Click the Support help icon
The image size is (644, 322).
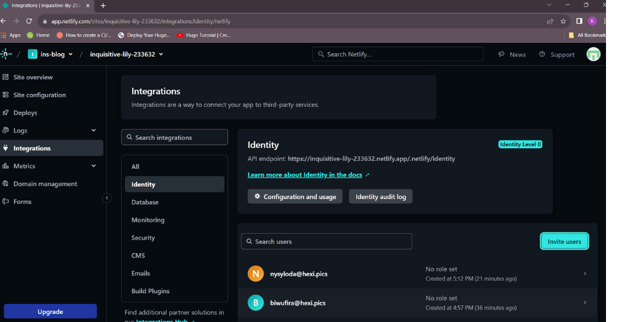[542, 54]
